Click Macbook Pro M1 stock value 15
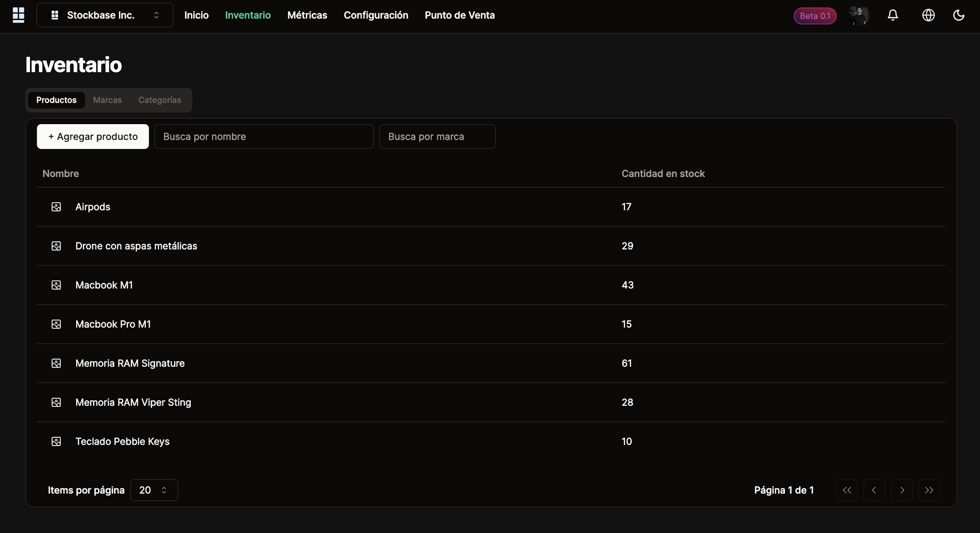Viewport: 980px width, 533px height. pyautogui.click(x=627, y=324)
